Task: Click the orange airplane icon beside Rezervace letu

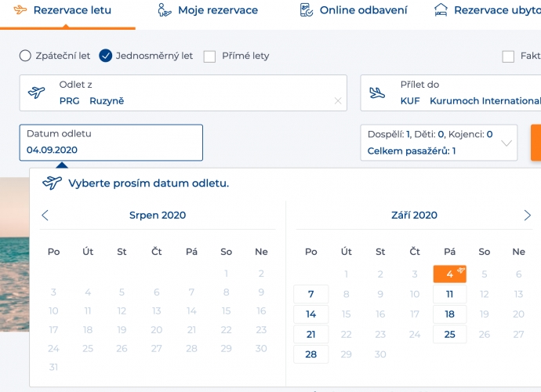Action: (x=20, y=10)
